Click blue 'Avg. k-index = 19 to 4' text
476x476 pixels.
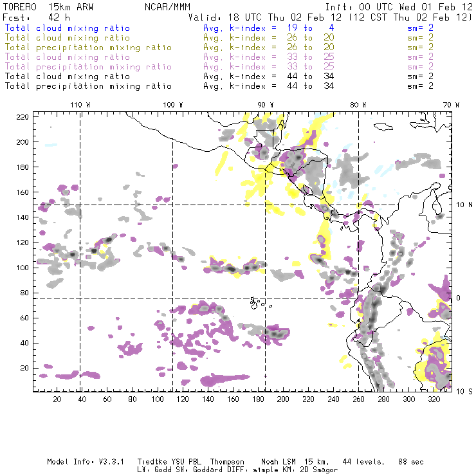(x=269, y=28)
